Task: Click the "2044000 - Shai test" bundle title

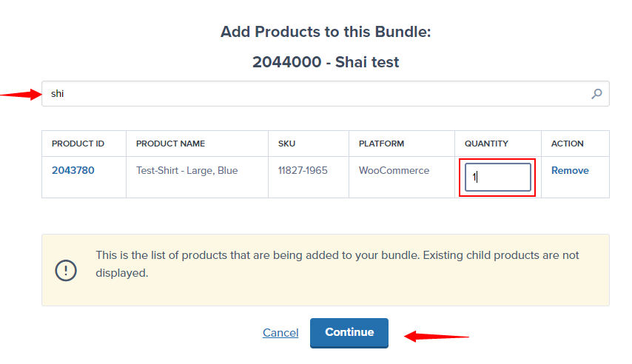Action: pos(326,62)
